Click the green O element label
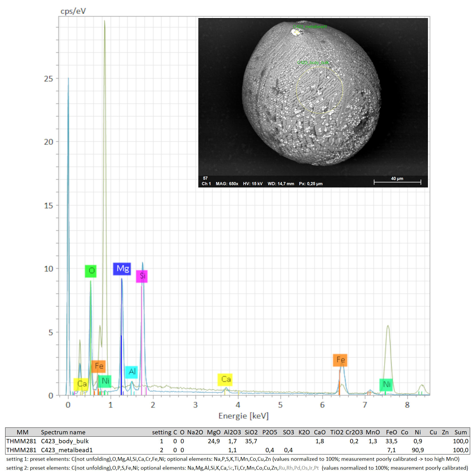Image resolution: width=473 pixels, height=476 pixels. [91, 271]
